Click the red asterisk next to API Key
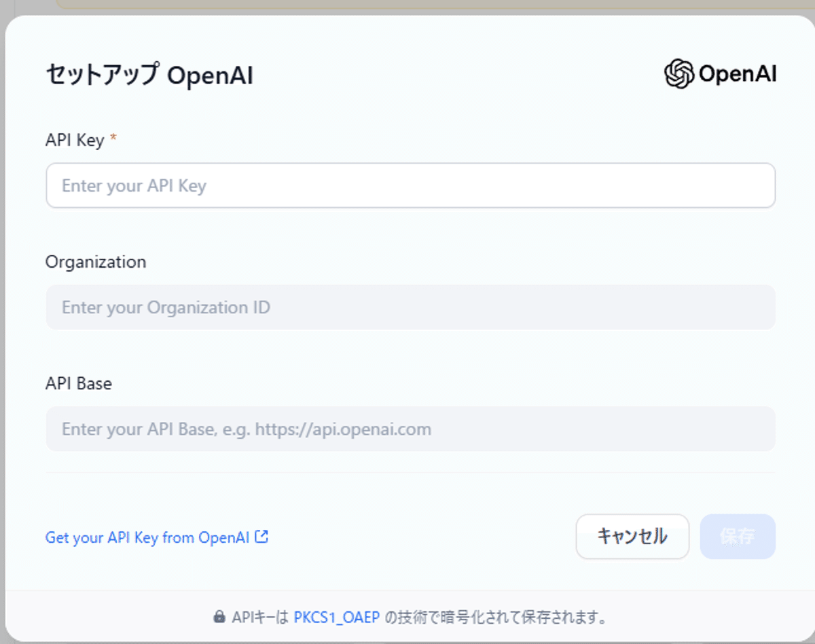 112,139
